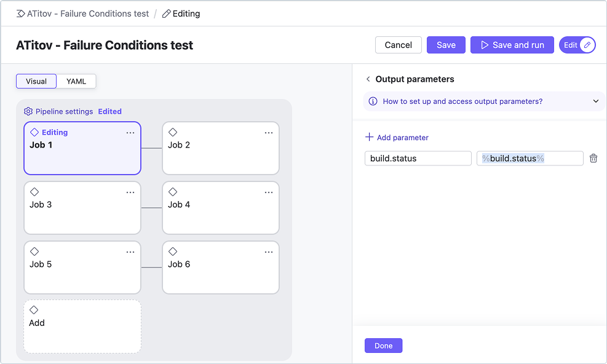Open Job 2 three-dot options menu
Viewport: 607px width, 364px height.
[269, 133]
